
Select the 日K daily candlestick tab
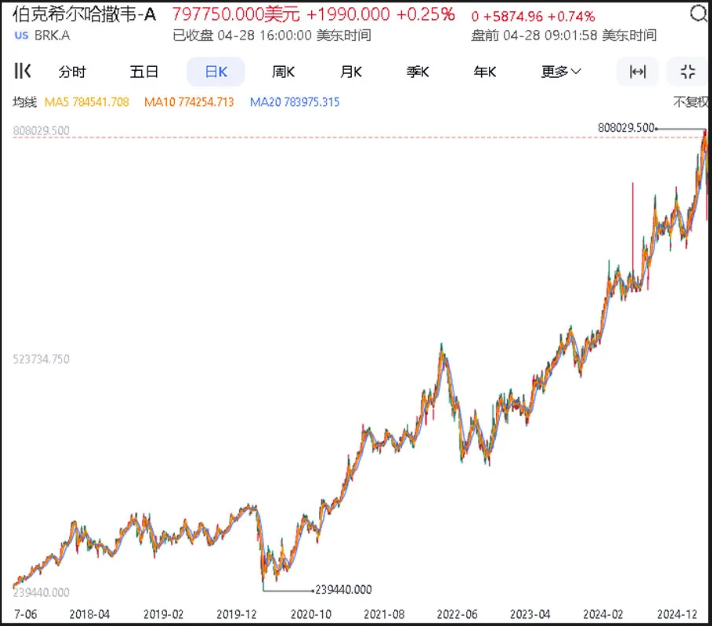click(x=215, y=72)
